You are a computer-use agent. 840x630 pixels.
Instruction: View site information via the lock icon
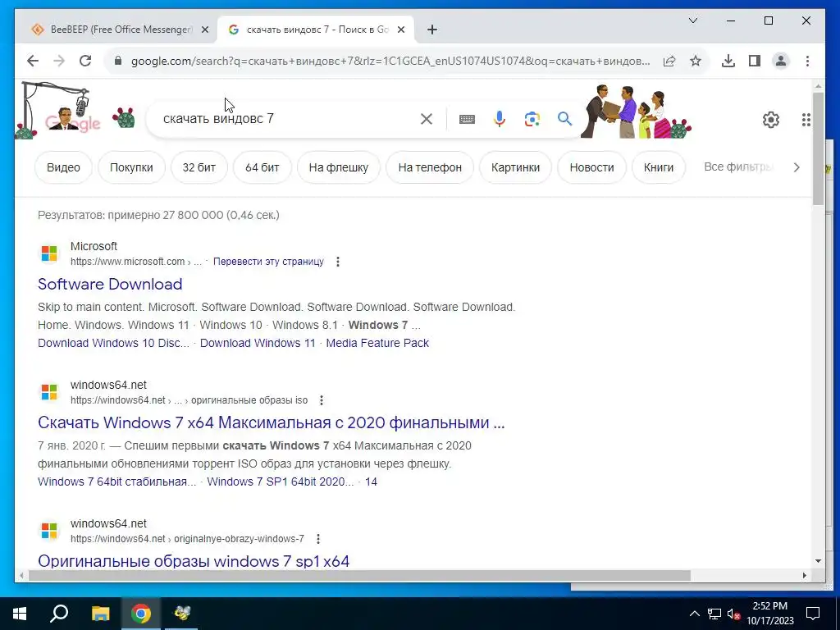point(118,61)
